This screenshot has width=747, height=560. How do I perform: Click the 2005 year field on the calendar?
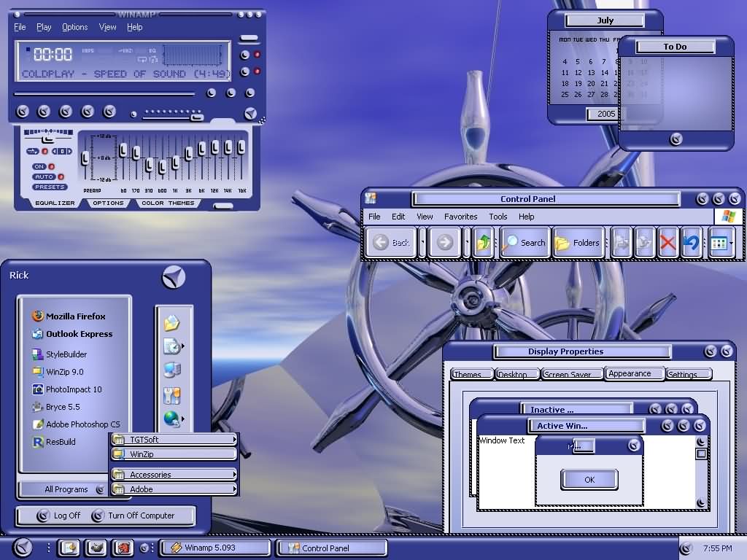(606, 114)
